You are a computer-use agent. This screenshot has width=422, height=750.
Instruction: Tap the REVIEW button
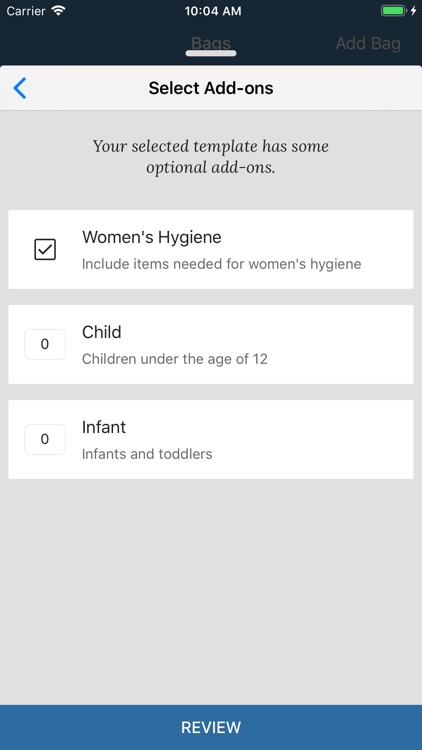click(x=211, y=727)
